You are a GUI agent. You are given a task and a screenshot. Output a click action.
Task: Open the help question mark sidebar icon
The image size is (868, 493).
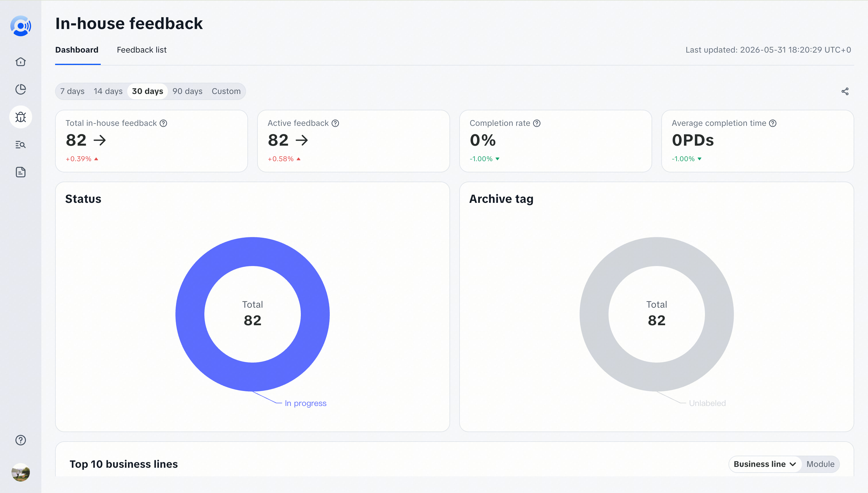[x=21, y=440]
